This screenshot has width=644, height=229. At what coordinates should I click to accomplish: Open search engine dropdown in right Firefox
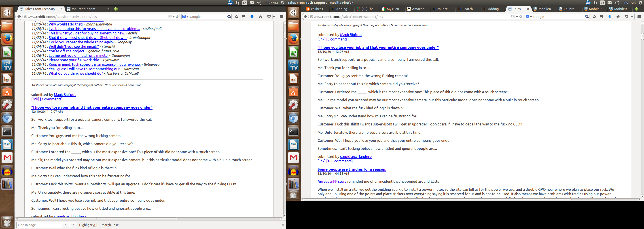(529, 17)
